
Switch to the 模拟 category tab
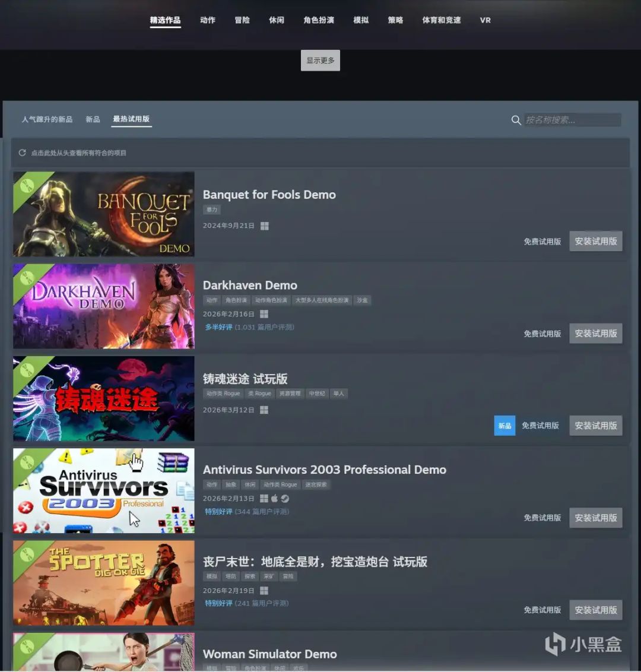(x=361, y=20)
